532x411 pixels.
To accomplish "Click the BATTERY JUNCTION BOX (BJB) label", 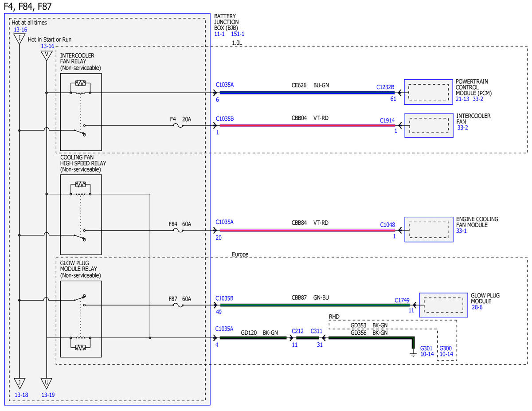I will (227, 21).
